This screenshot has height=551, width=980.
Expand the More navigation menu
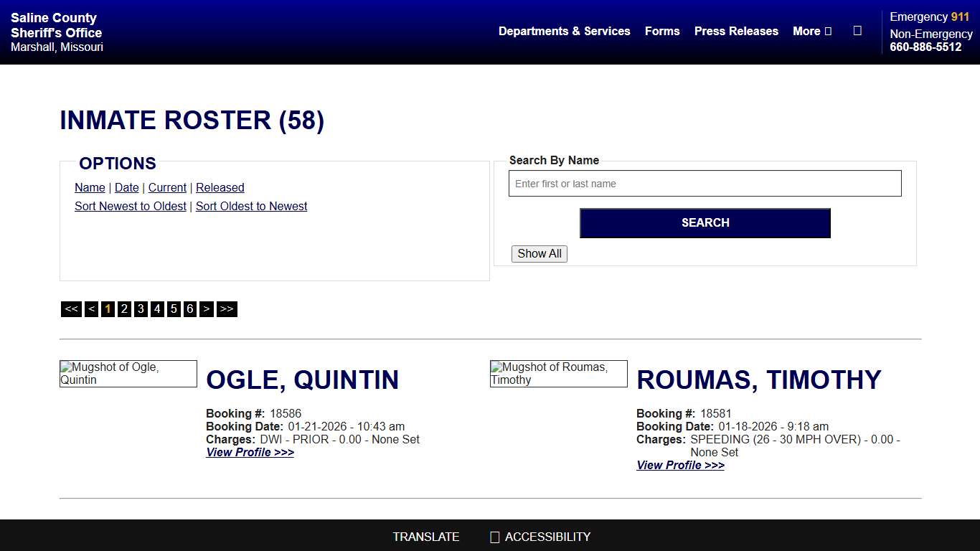(811, 31)
